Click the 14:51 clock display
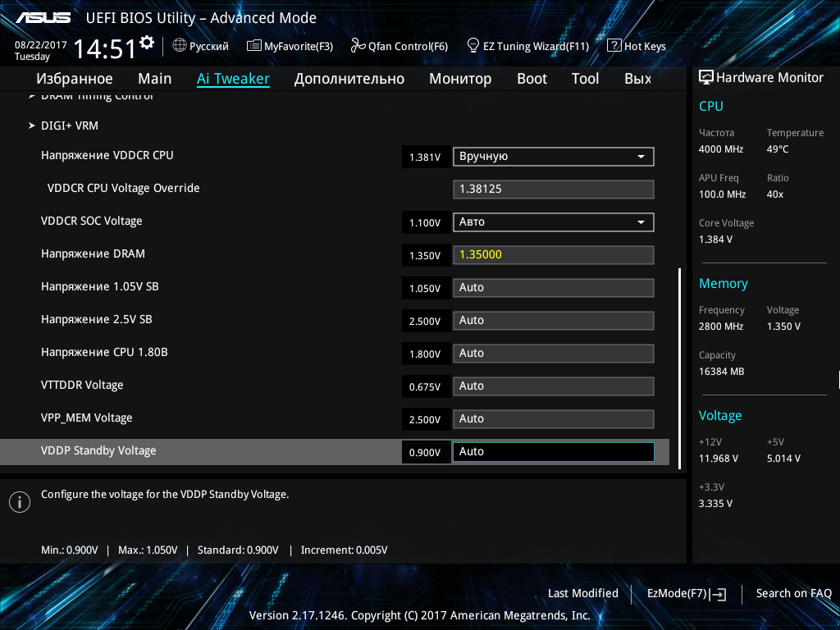Viewport: 840px width, 630px height. click(x=104, y=49)
